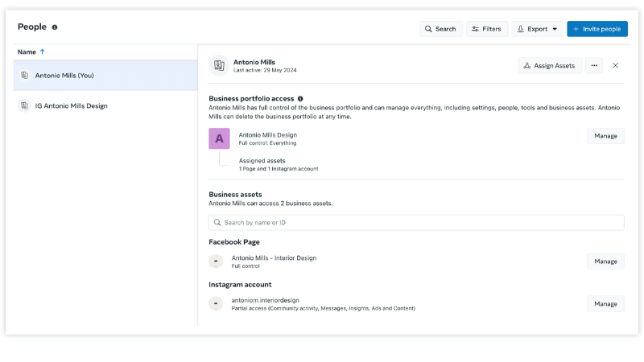Click Full control: Everything text
Viewport: 644px width, 362px height.
[267, 143]
